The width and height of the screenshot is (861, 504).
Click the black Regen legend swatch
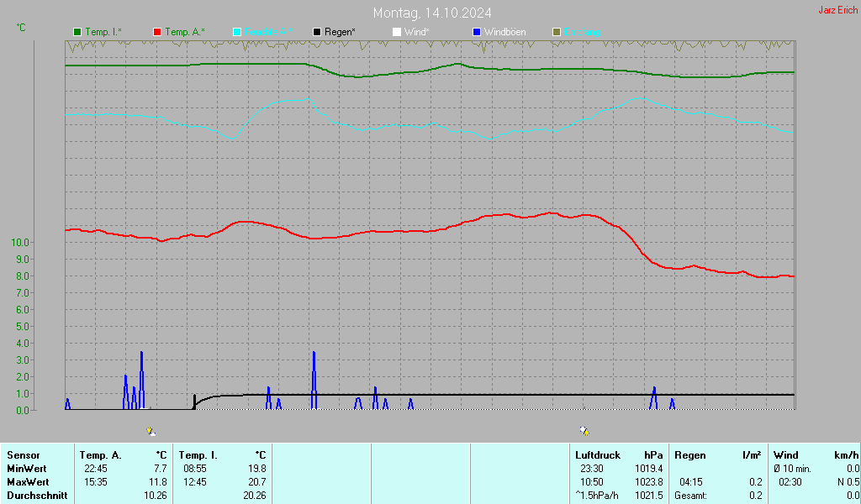[x=317, y=32]
